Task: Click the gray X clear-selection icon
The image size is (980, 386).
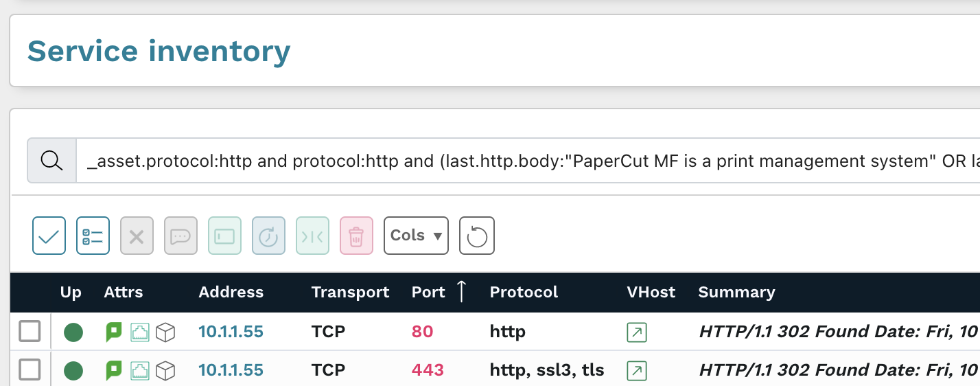Action: click(137, 236)
